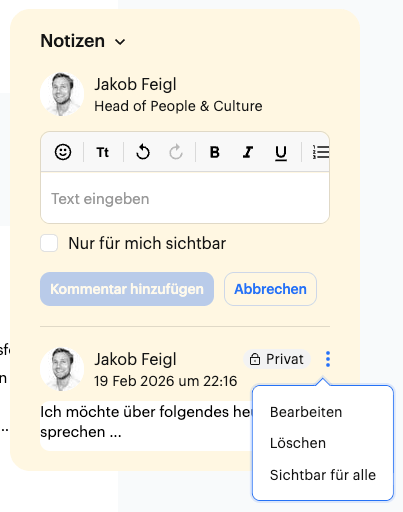The width and height of the screenshot is (403, 512).
Task: Toggle underline formatting
Action: tap(281, 153)
